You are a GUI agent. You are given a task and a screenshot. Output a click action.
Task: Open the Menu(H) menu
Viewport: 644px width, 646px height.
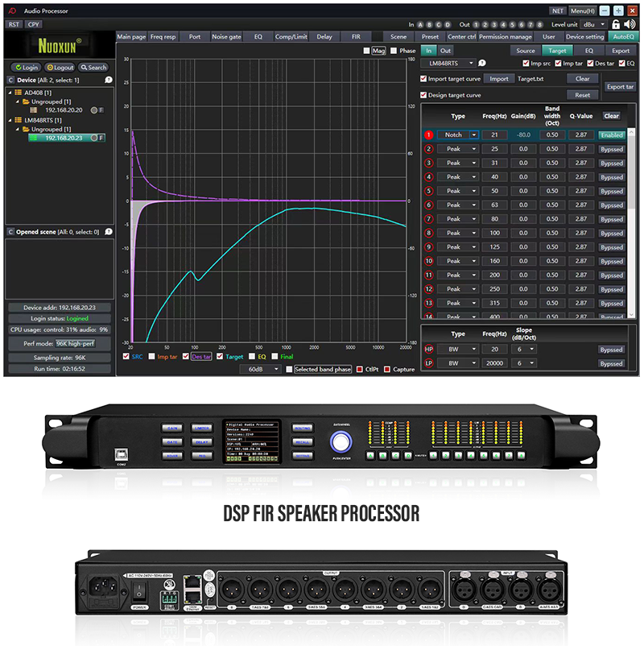tap(582, 11)
